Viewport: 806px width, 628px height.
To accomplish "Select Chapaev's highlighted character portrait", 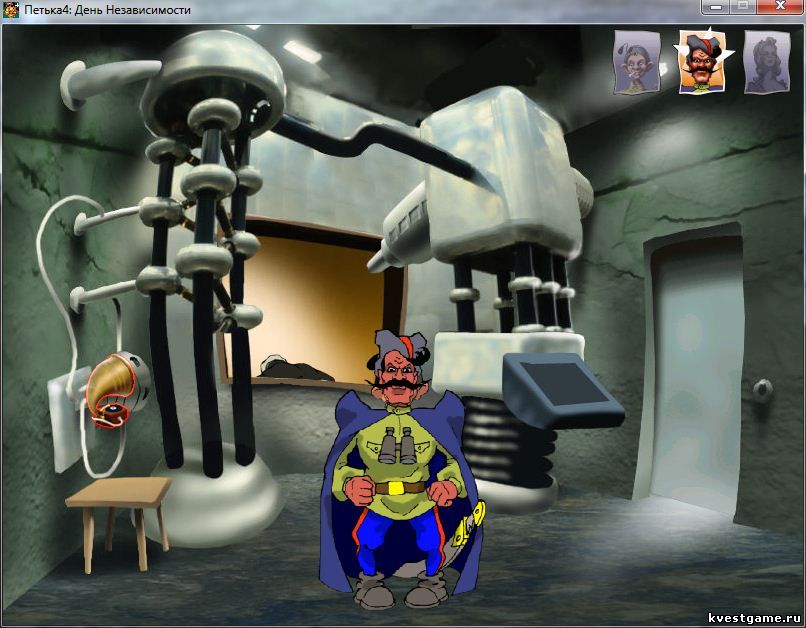I will 703,61.
